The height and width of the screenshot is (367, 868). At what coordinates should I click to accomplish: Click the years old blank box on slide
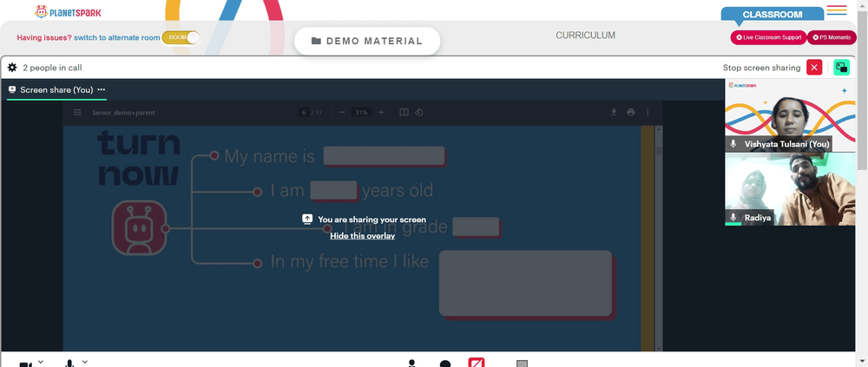point(334,190)
